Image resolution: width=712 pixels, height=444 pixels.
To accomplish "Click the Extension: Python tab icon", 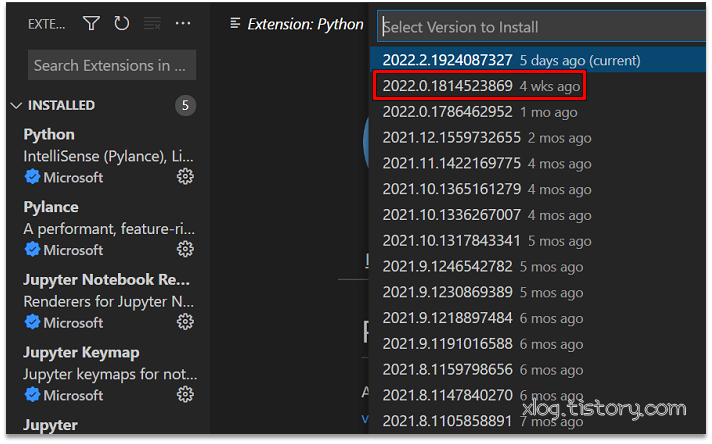I will pyautogui.click(x=235, y=23).
